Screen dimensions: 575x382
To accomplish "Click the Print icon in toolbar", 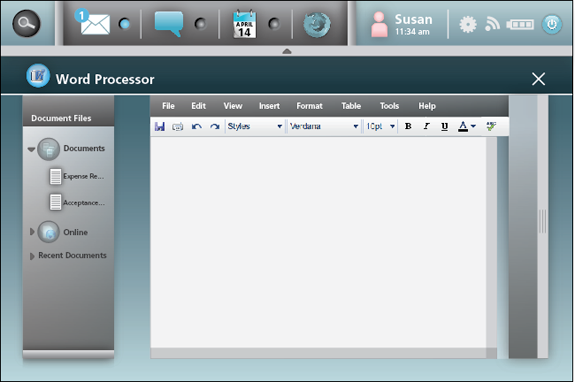I will coord(177,127).
